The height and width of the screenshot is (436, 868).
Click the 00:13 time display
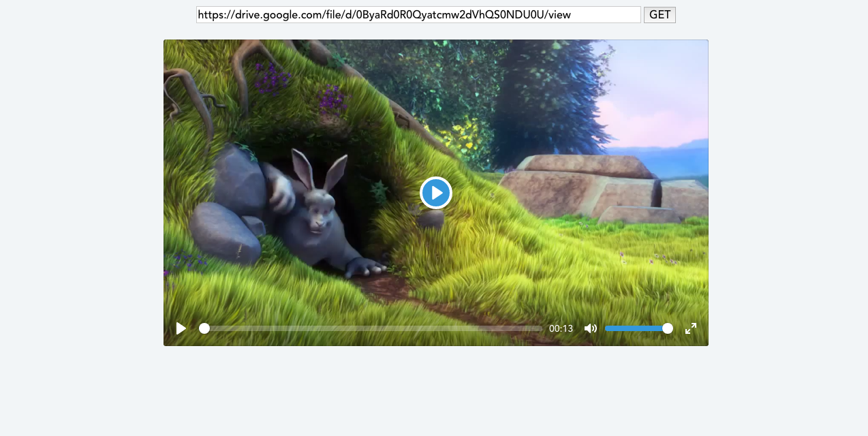click(x=561, y=328)
